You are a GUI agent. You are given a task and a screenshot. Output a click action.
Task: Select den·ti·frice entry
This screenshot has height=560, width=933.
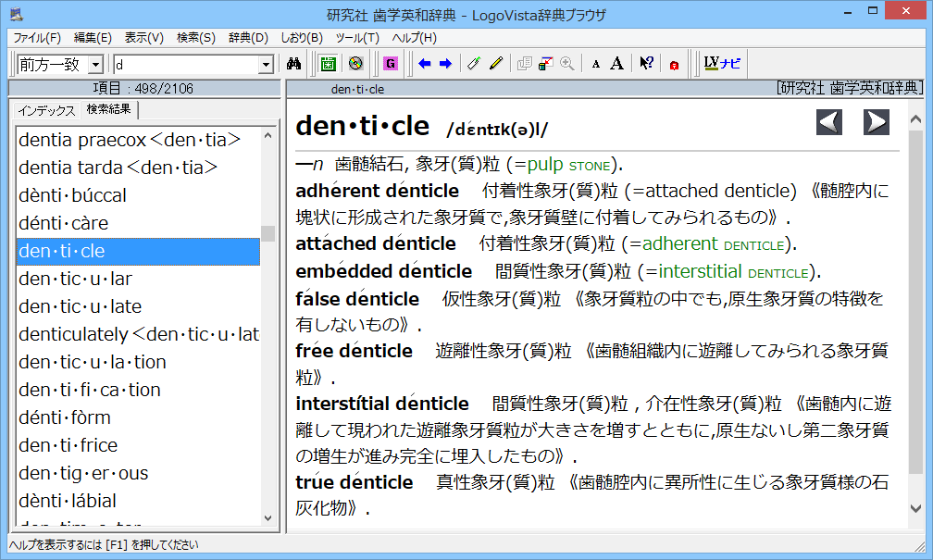coord(138,445)
